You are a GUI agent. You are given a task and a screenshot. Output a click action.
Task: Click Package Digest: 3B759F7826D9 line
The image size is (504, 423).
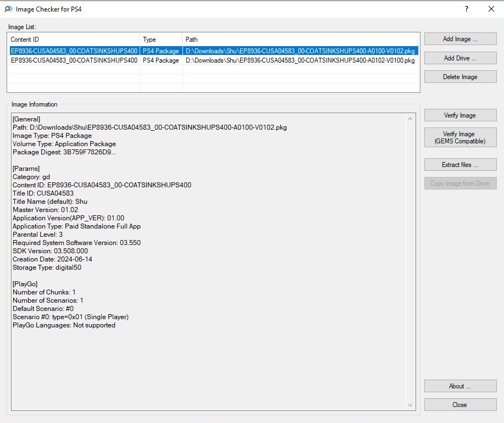(x=64, y=152)
